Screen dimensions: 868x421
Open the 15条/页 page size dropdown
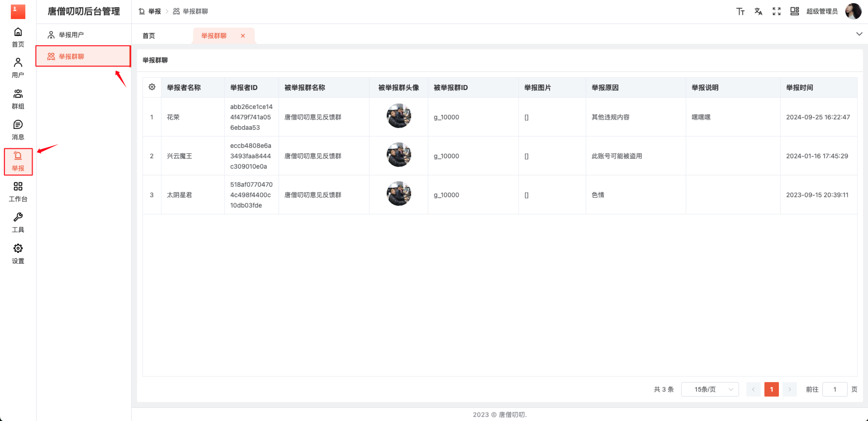(x=710, y=389)
